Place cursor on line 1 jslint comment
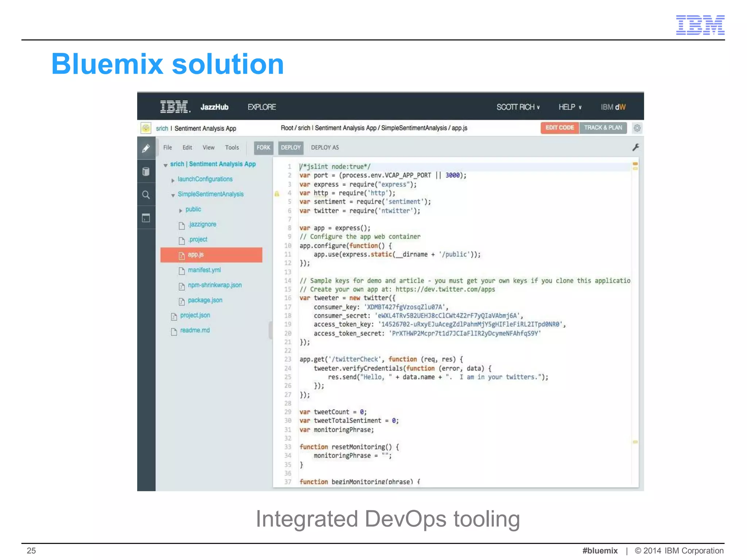The height and width of the screenshot is (560, 747). tap(335, 167)
